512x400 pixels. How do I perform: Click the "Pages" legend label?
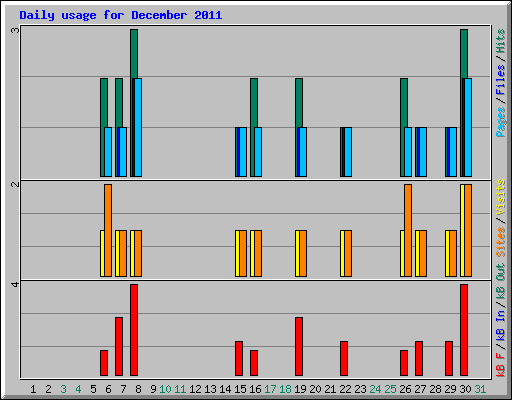pos(501,122)
